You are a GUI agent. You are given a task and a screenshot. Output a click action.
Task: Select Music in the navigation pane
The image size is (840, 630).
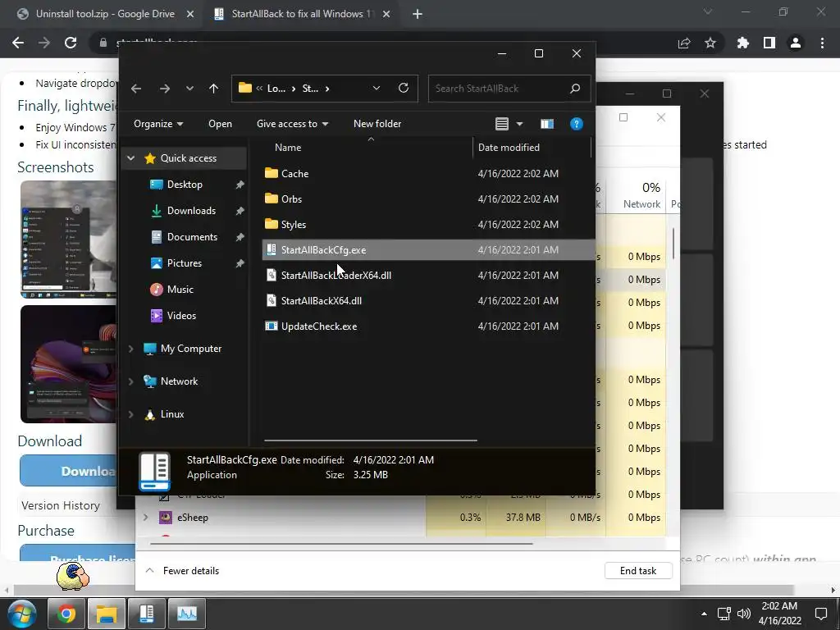180,290
